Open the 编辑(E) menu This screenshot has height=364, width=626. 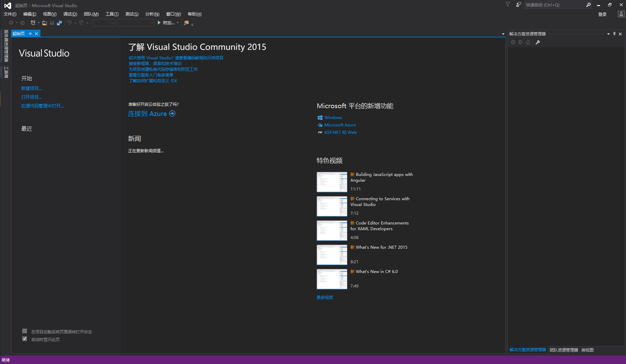[30, 14]
